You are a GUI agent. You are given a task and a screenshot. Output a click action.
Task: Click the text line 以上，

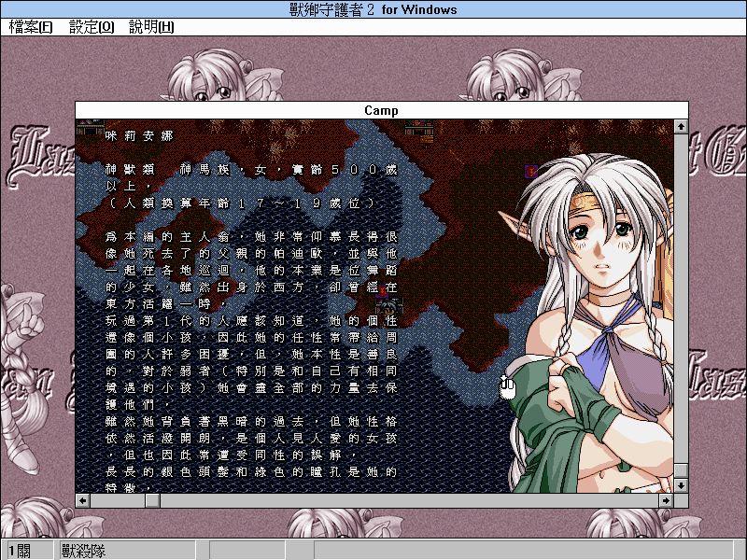[x=127, y=186]
